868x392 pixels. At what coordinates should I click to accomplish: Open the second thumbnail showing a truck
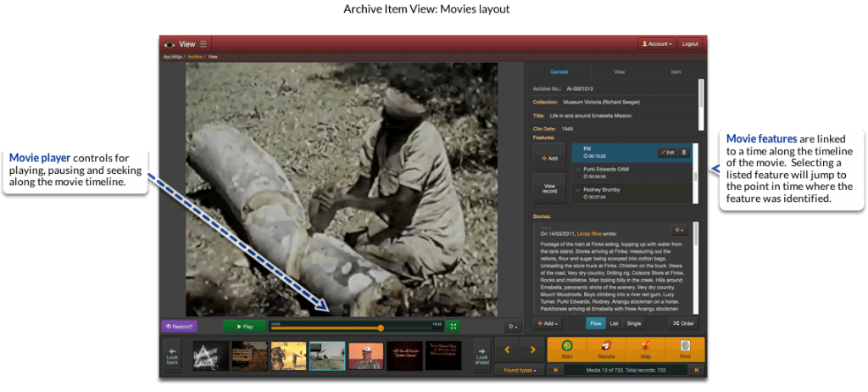pos(250,356)
